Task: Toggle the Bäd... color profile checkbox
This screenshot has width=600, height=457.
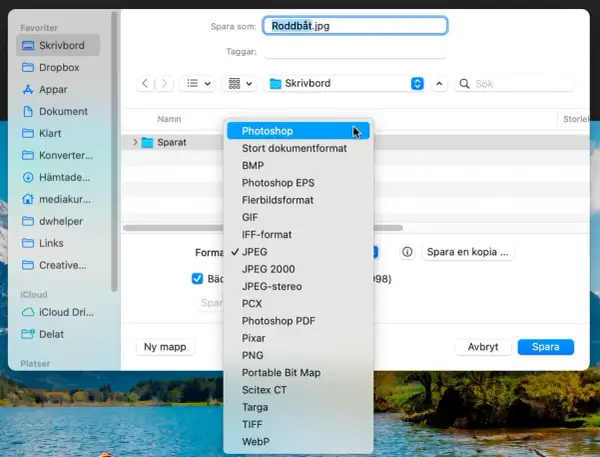Action: tap(197, 279)
